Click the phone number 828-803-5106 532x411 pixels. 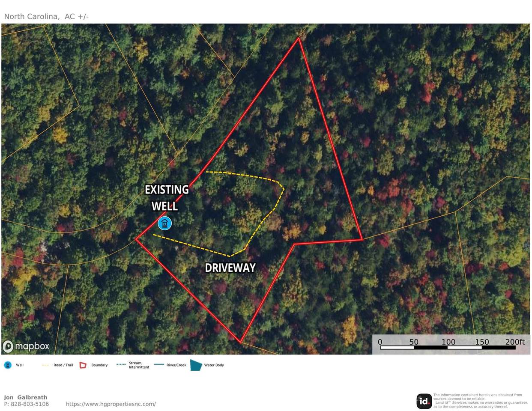(30, 404)
